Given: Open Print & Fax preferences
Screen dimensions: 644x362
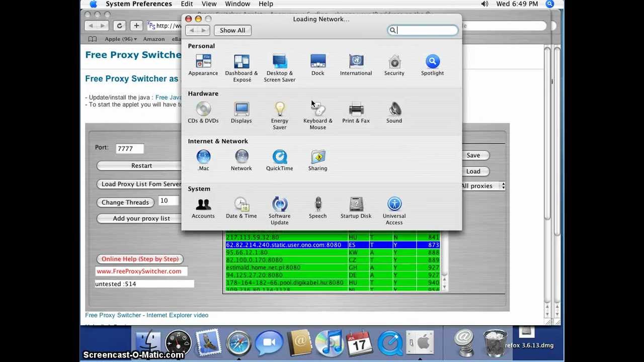Looking at the screenshot, I should (356, 113).
